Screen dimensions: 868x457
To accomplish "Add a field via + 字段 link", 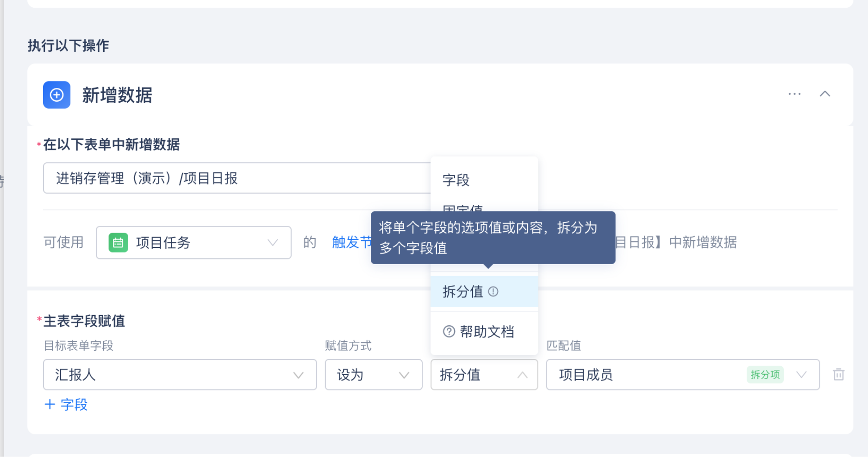I will (66, 404).
